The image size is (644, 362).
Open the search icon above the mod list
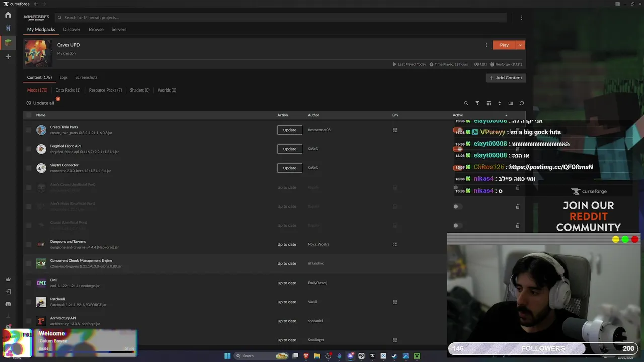(x=466, y=103)
